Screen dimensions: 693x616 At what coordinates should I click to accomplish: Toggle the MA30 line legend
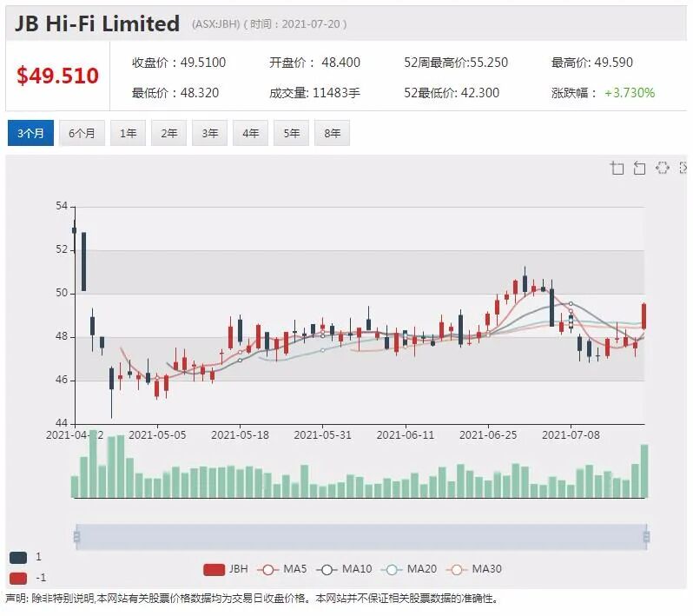tap(474, 569)
